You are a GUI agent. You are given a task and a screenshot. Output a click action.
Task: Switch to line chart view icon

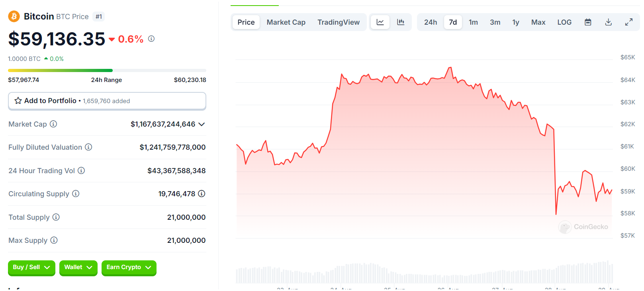pyautogui.click(x=380, y=22)
